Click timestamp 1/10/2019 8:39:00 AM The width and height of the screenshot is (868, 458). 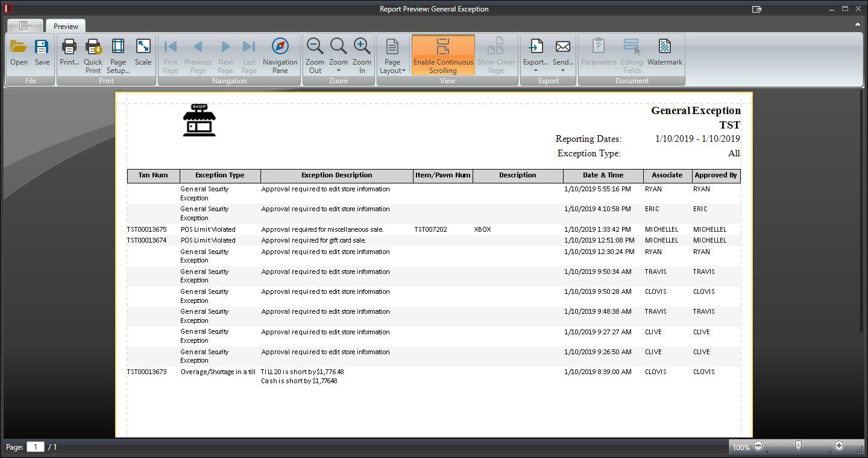(x=597, y=372)
